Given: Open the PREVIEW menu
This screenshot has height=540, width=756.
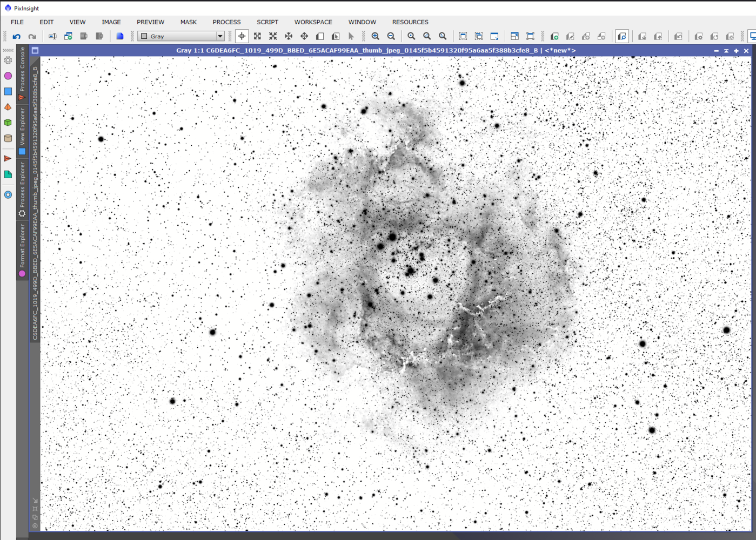Looking at the screenshot, I should (x=150, y=22).
